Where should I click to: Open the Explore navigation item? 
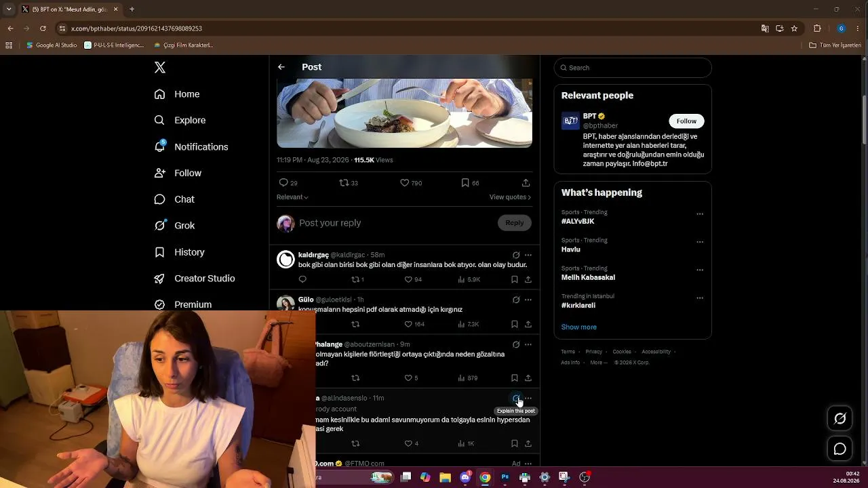(x=180, y=120)
